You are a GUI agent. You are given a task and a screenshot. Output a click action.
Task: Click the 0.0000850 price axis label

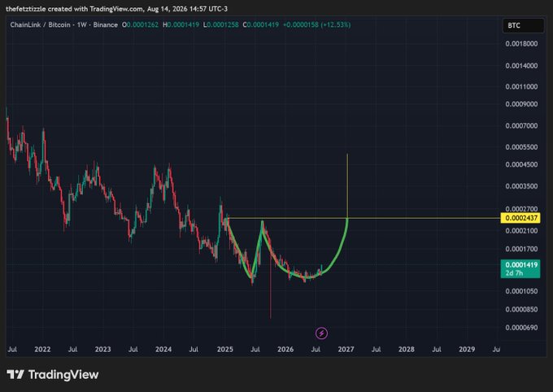coord(521,309)
